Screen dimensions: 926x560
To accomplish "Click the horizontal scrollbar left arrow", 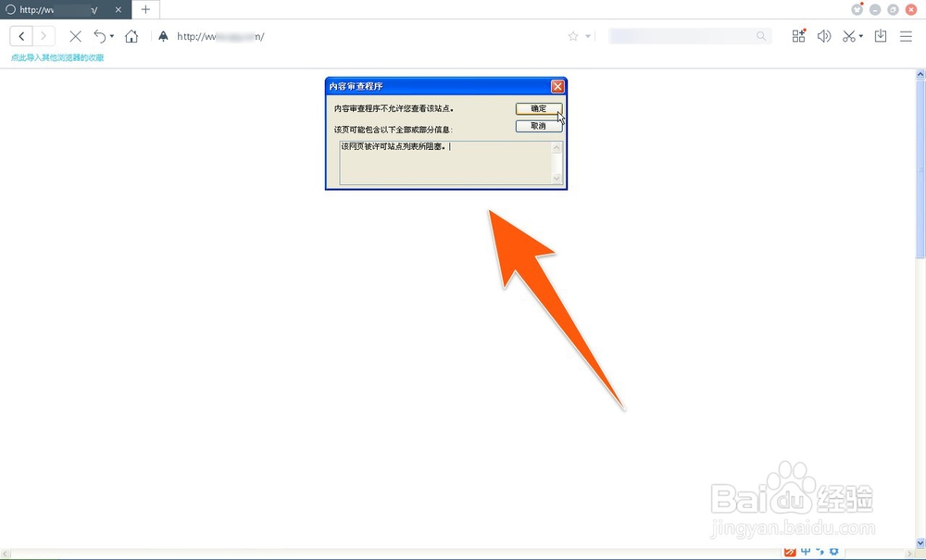I will 5,554.
